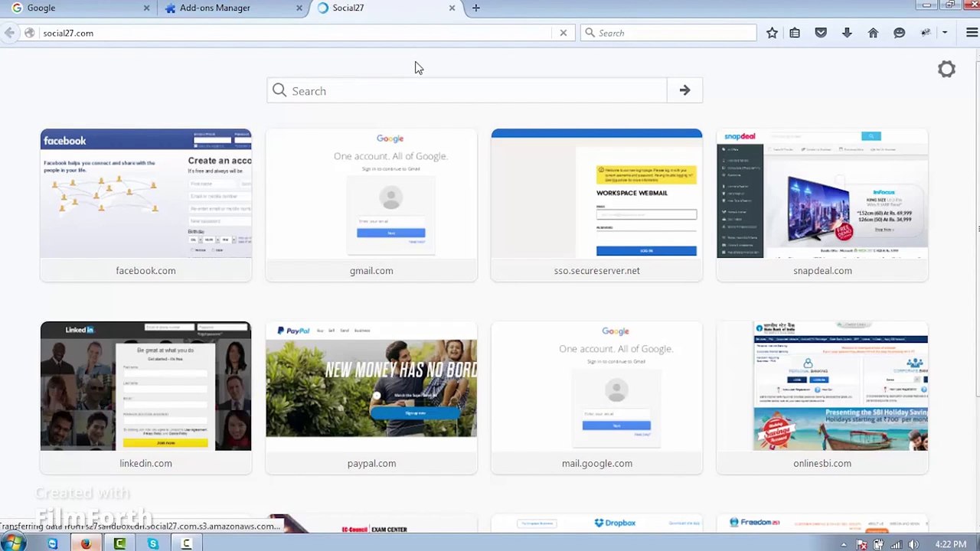Viewport: 980px width, 551px height.
Task: Show hidden system tray icons
Action: pos(844,545)
